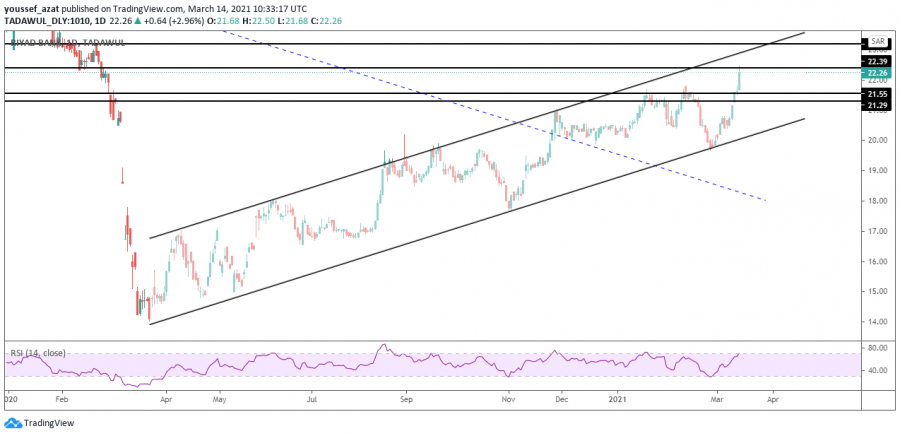This screenshot has height=436, width=900.
Task: Click the 80.00 RSI scale value
Action: 877,348
